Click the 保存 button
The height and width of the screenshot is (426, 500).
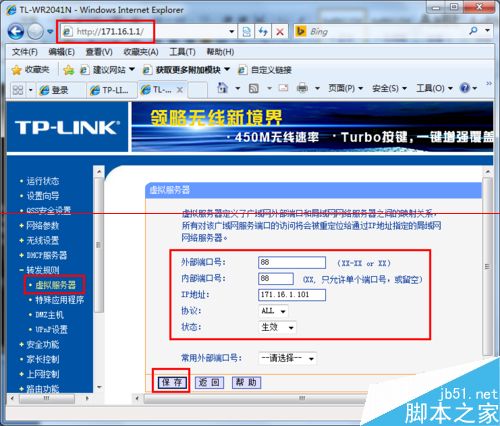pos(171,382)
